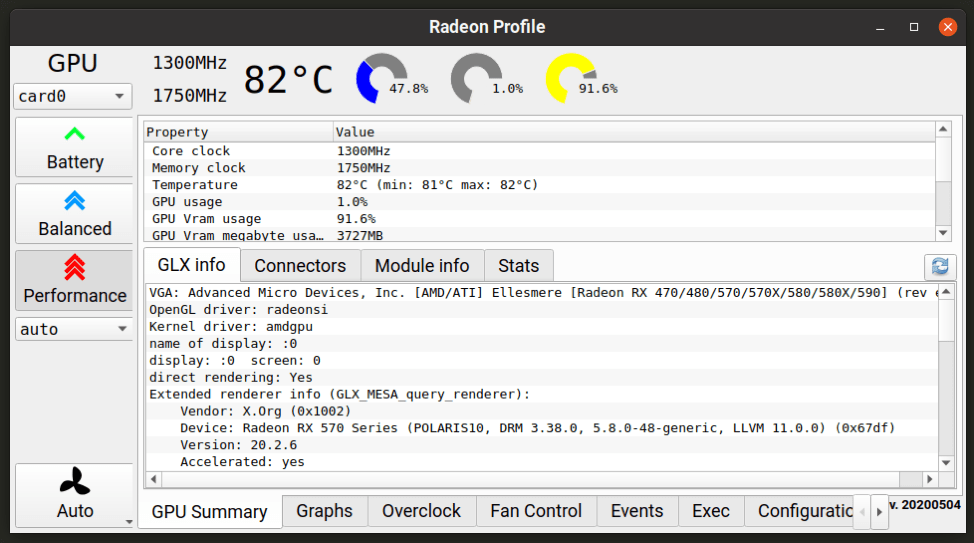
Task: Select the Core clock row
Action: tap(539, 151)
